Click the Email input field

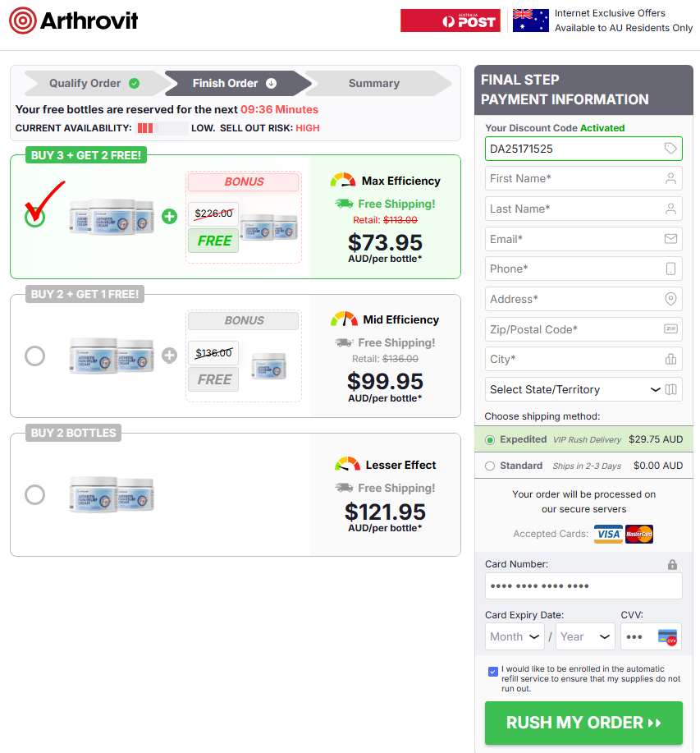tap(583, 238)
